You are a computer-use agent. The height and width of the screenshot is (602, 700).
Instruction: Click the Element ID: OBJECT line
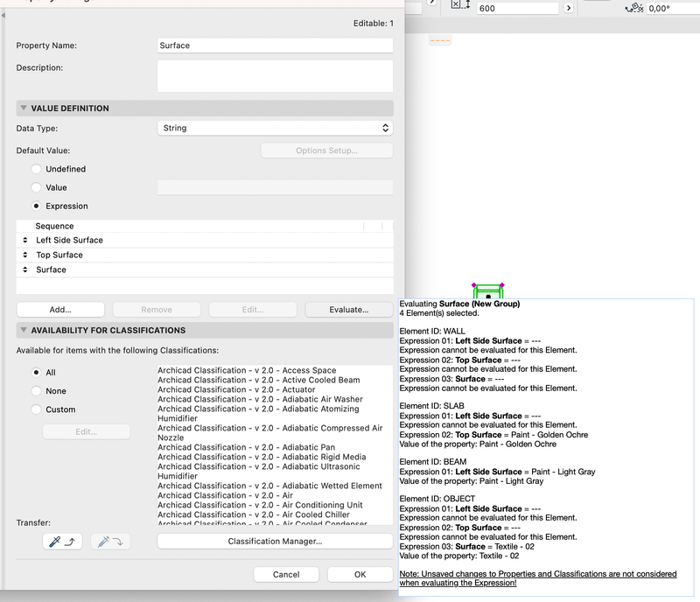pyautogui.click(x=437, y=499)
